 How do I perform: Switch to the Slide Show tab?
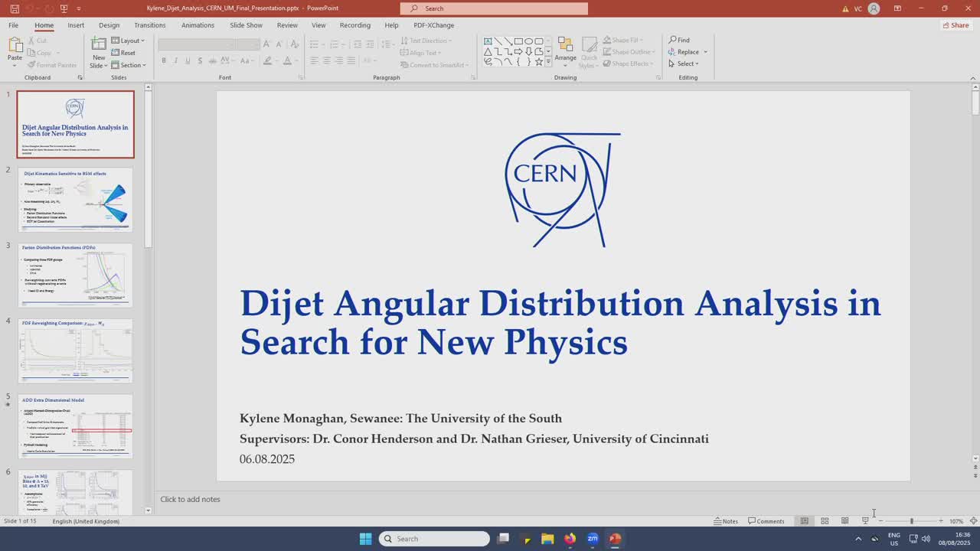pyautogui.click(x=246, y=25)
